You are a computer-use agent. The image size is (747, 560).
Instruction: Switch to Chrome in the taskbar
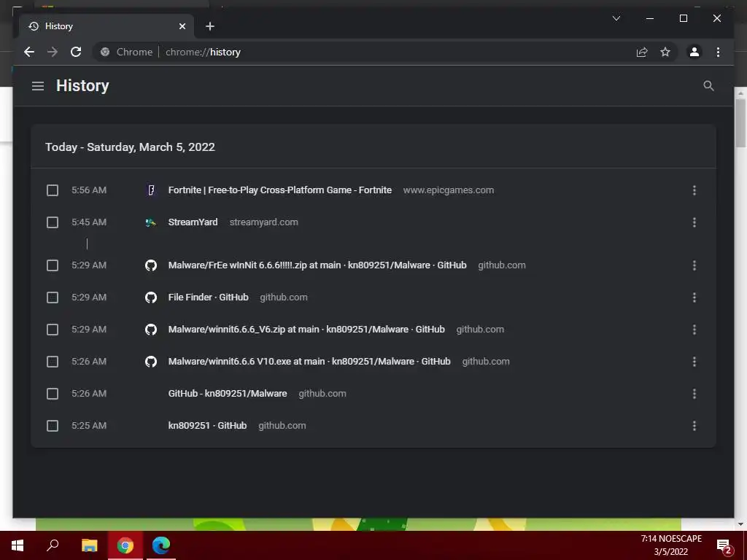click(x=125, y=545)
